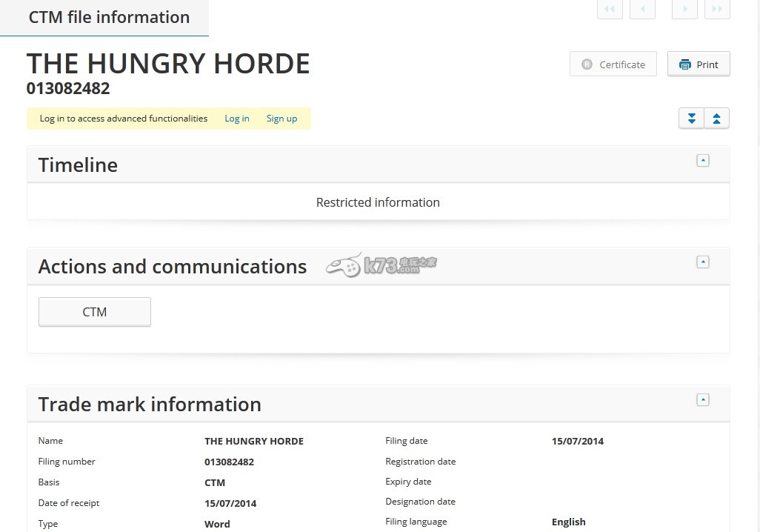Image resolution: width=760 pixels, height=532 pixels.
Task: Collapse the Actions and communications section
Action: coord(703,262)
